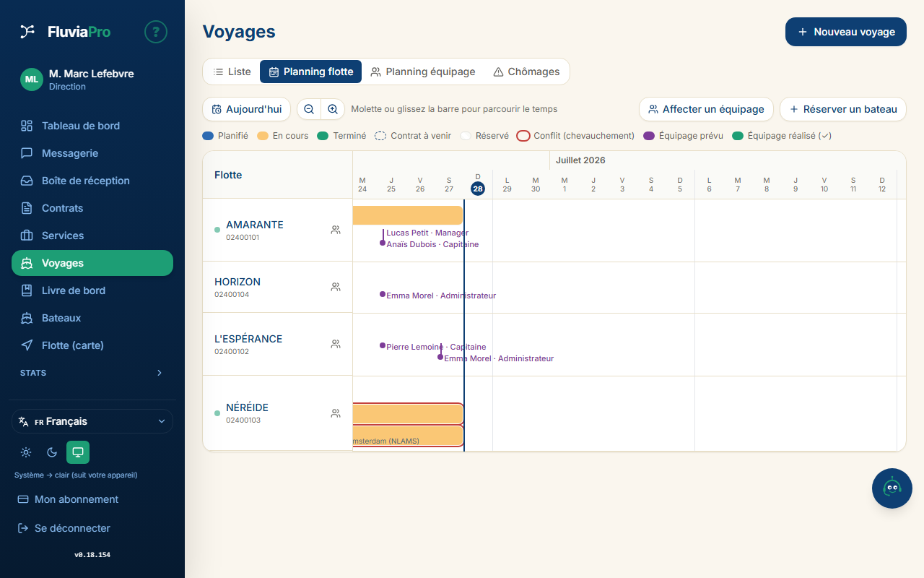Click the Équipage réalisé legend swatch

pyautogui.click(x=738, y=136)
